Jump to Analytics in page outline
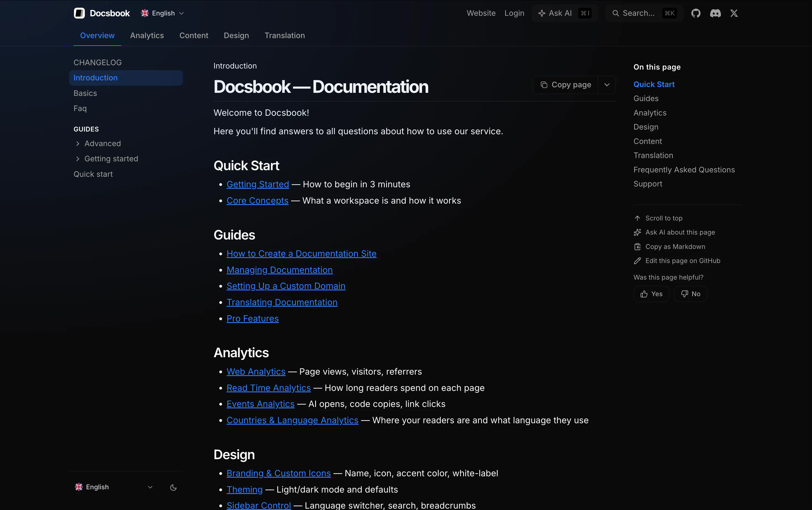The height and width of the screenshot is (510, 812). (650, 113)
